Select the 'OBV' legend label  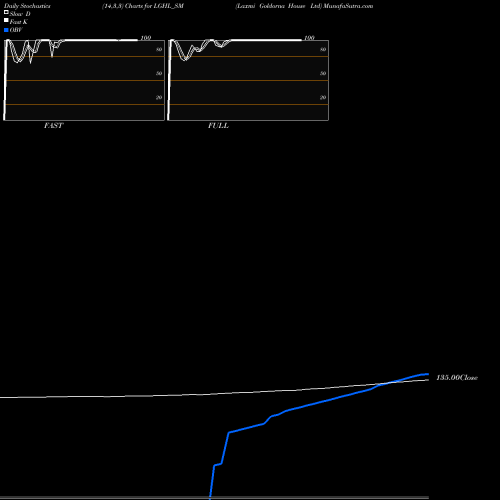pyautogui.click(x=16, y=30)
